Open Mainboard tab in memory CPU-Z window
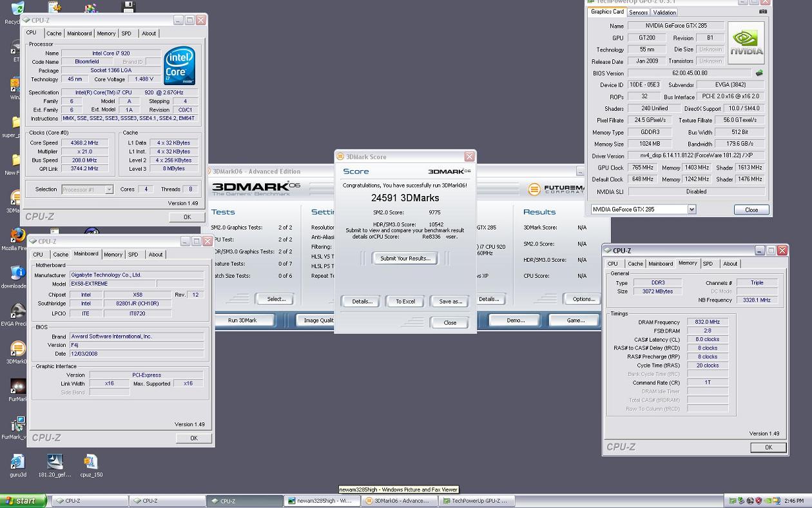This screenshot has height=508, width=812. tap(661, 264)
